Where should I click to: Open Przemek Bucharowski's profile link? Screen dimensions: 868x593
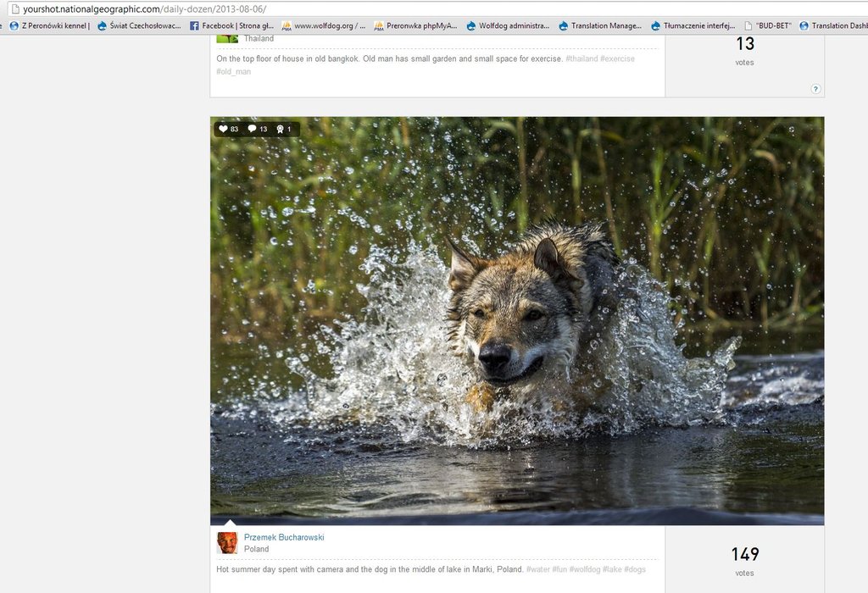click(x=284, y=537)
